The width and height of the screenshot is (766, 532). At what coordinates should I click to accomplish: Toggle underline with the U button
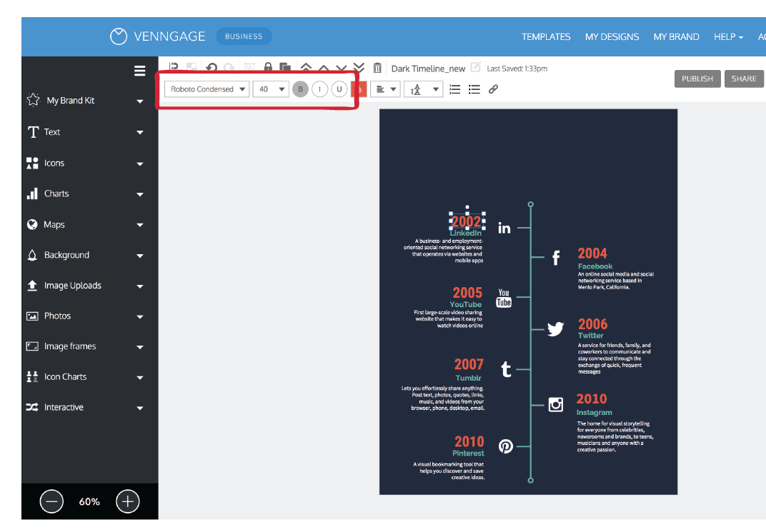point(339,89)
